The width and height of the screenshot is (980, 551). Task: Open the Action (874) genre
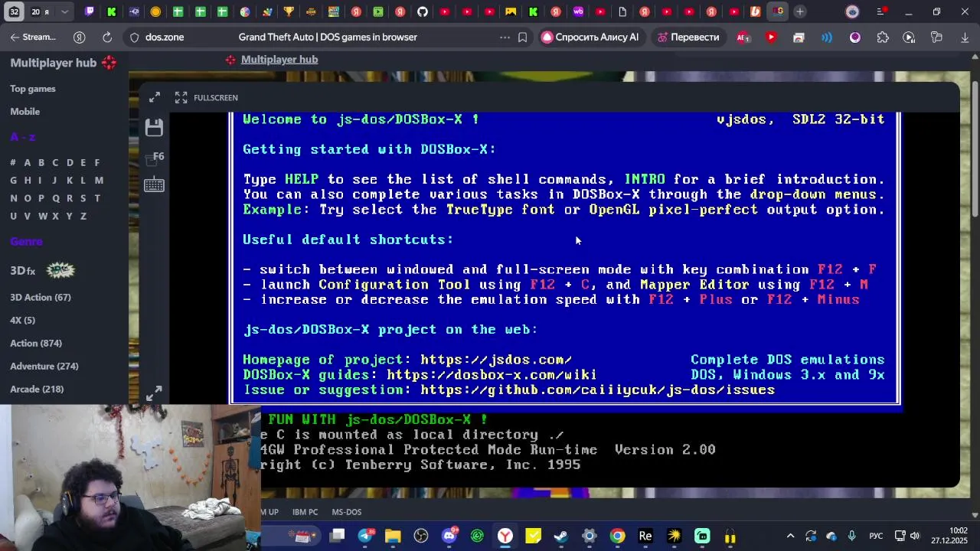36,343
